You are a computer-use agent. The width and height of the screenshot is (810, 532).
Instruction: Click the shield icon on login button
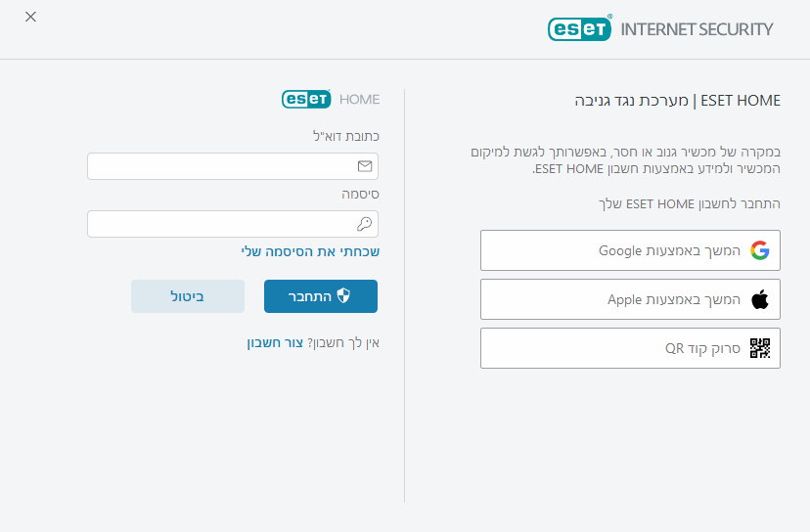click(342, 295)
